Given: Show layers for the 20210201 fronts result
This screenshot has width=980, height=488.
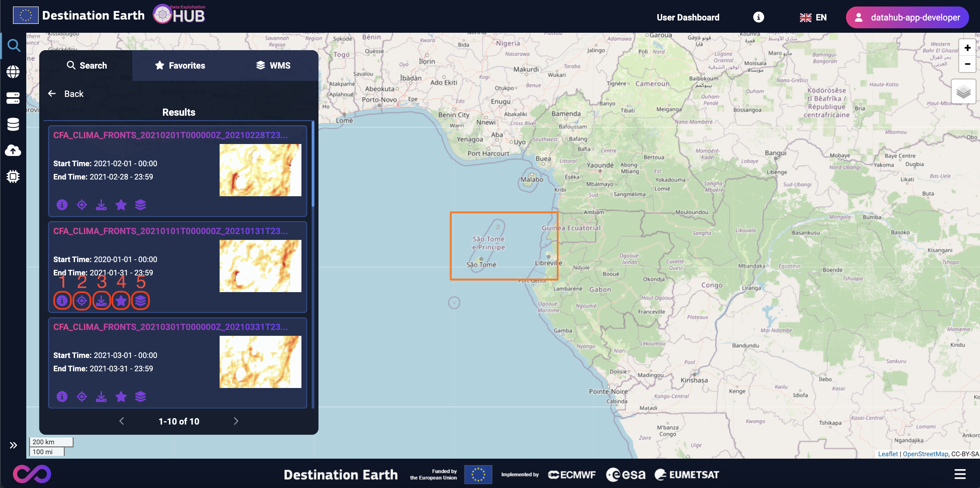Looking at the screenshot, I should [141, 205].
